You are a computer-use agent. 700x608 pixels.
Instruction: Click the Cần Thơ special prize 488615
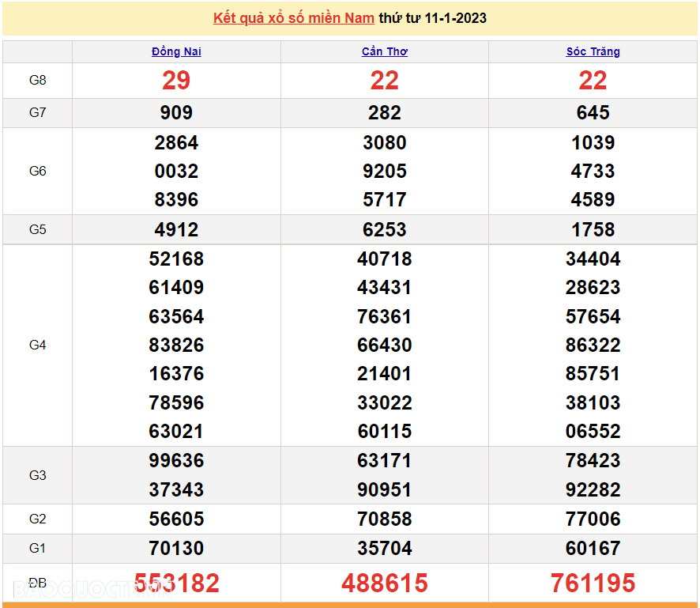tap(385, 583)
